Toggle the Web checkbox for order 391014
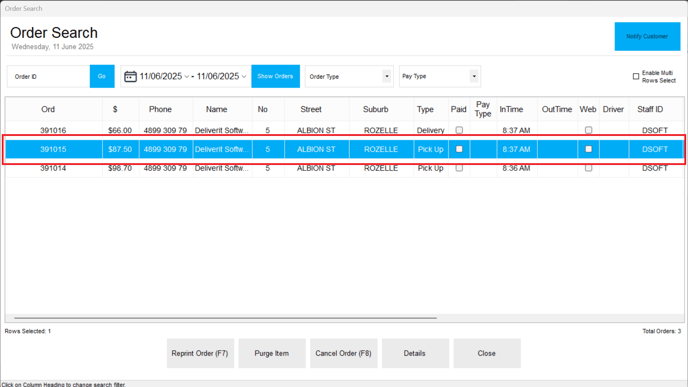This screenshot has height=387, width=688. click(588, 168)
